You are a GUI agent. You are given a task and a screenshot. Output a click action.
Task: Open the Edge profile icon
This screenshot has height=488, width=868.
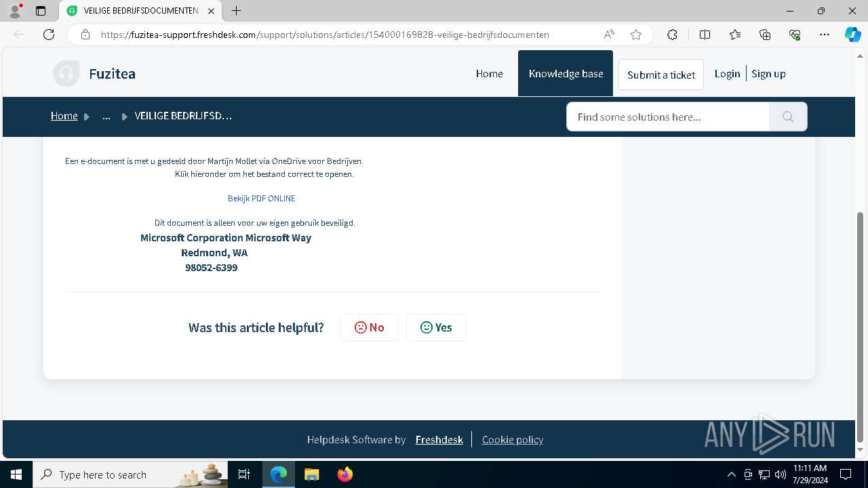click(x=15, y=11)
